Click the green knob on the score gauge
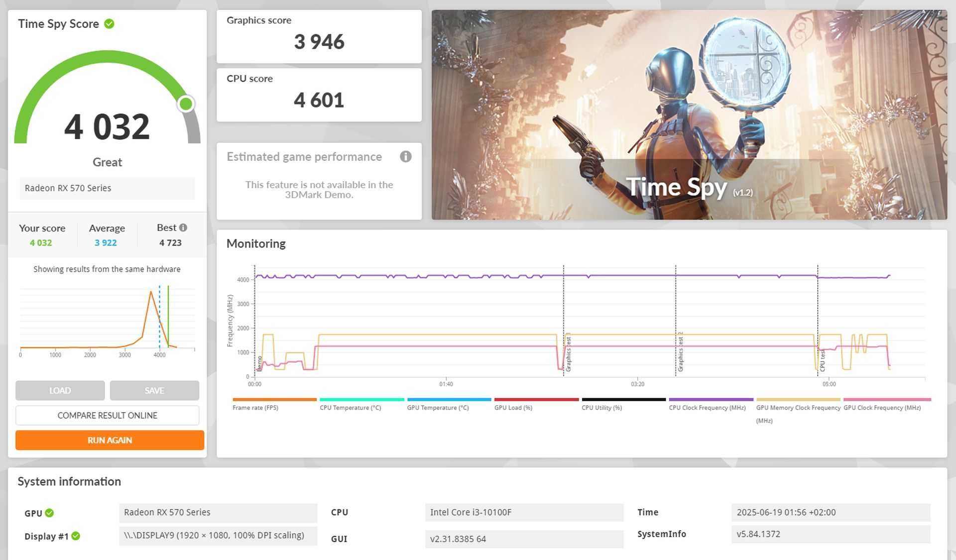The height and width of the screenshot is (560, 956). pos(186,104)
